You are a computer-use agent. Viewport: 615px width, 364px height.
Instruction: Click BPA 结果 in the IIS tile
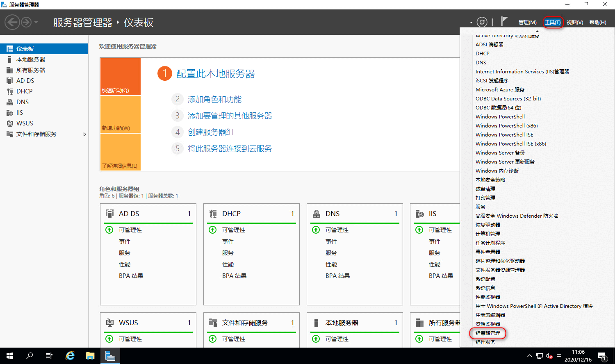pyautogui.click(x=441, y=276)
